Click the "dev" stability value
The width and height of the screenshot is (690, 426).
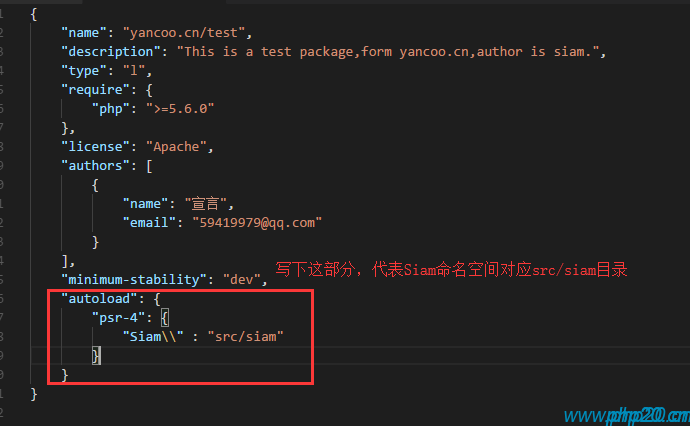243,279
